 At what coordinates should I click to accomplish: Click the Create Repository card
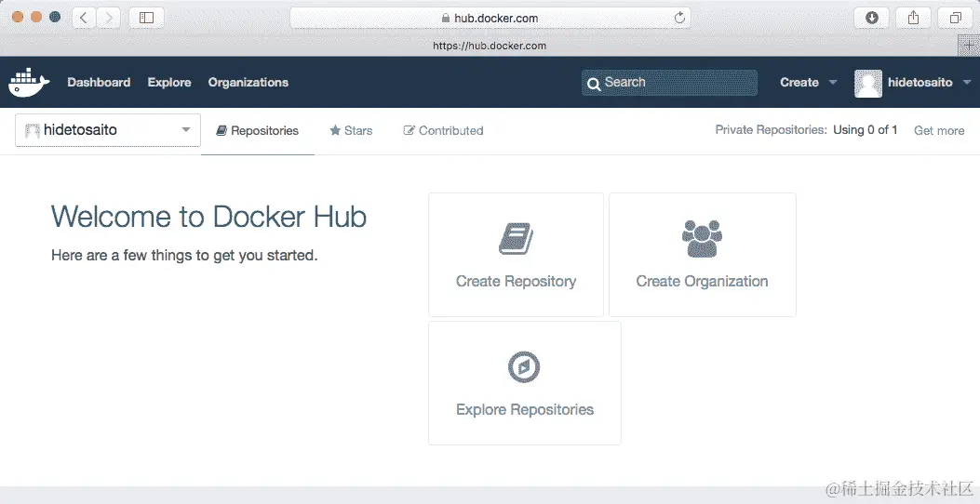(x=517, y=255)
